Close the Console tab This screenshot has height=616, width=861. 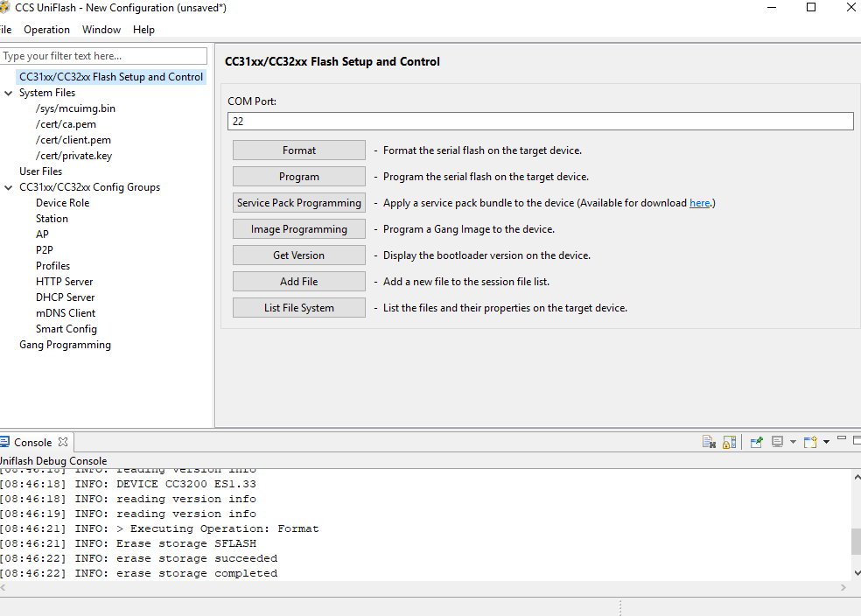[63, 442]
